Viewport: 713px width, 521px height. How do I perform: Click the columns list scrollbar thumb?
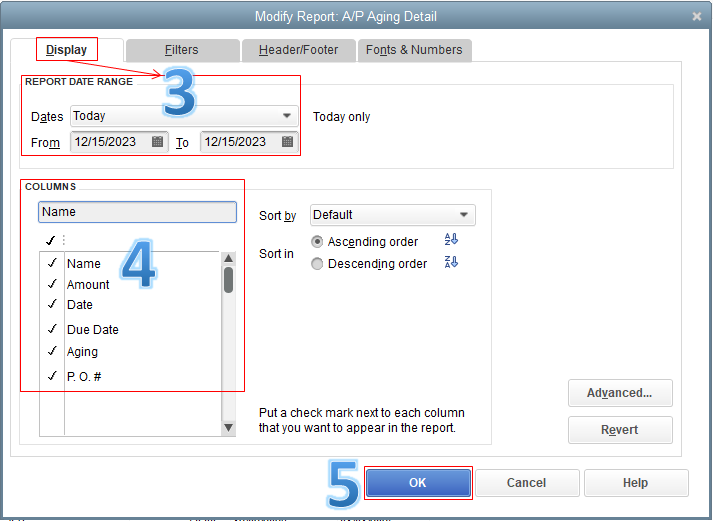tap(229, 280)
